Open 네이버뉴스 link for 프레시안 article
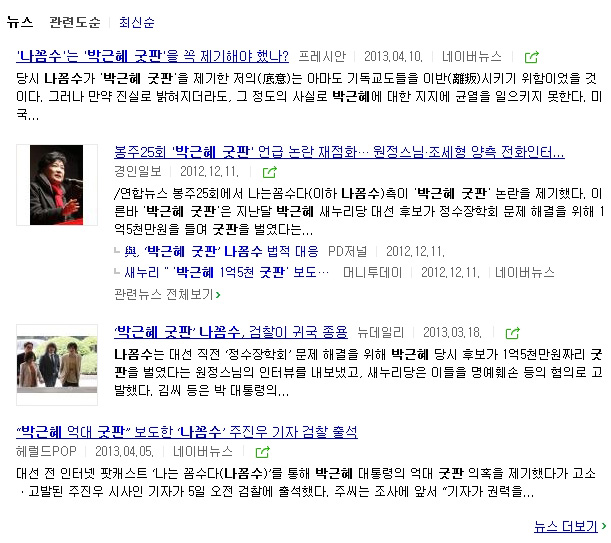The width and height of the screenshot is (611, 543). [471, 57]
